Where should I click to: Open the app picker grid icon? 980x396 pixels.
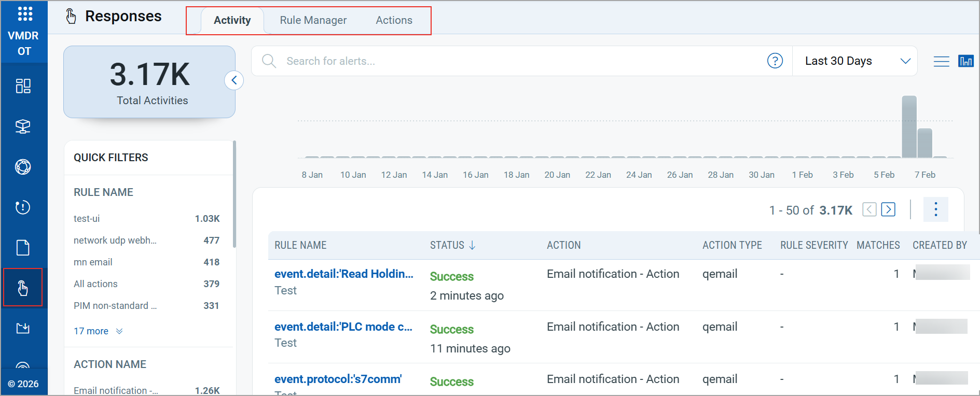[24, 14]
